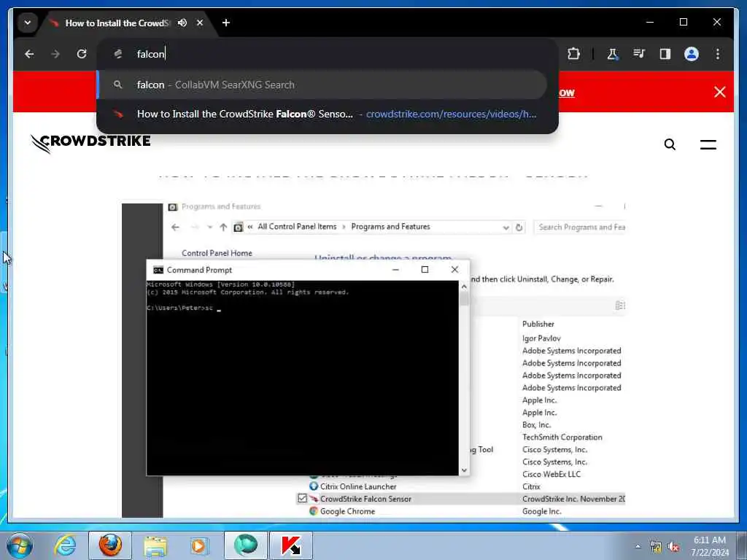Click the address bar containing falcon
747x560 pixels.
(328, 54)
